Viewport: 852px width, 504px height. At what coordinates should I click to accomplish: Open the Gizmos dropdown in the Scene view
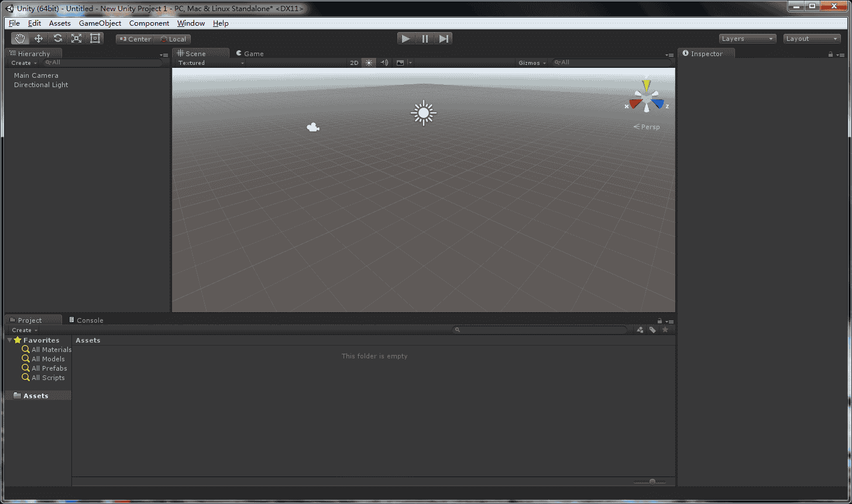pos(531,63)
